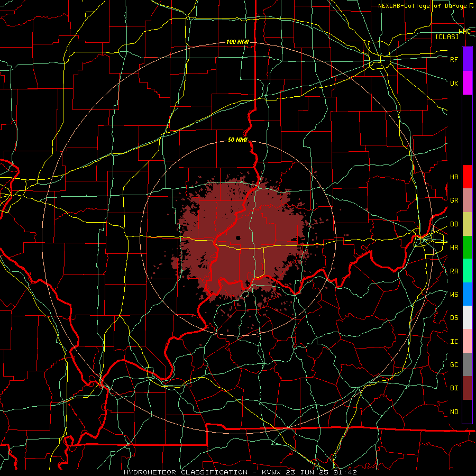This screenshot has width=476, height=476.
Task: Click the 'DS' legend label
Action: click(x=454, y=318)
